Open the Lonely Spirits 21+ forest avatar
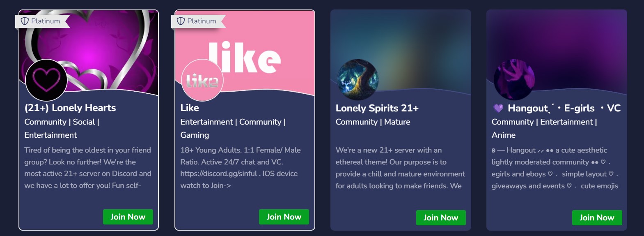The height and width of the screenshot is (236, 644). coord(358,80)
